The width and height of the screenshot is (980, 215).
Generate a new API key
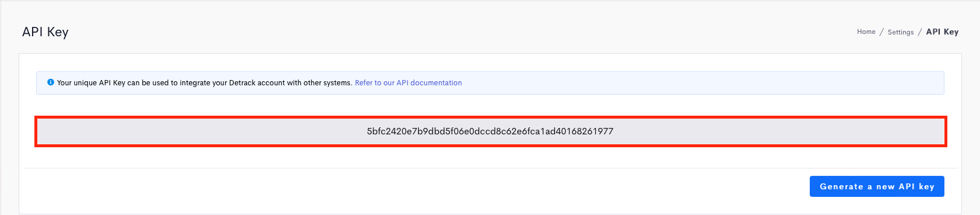point(877,186)
